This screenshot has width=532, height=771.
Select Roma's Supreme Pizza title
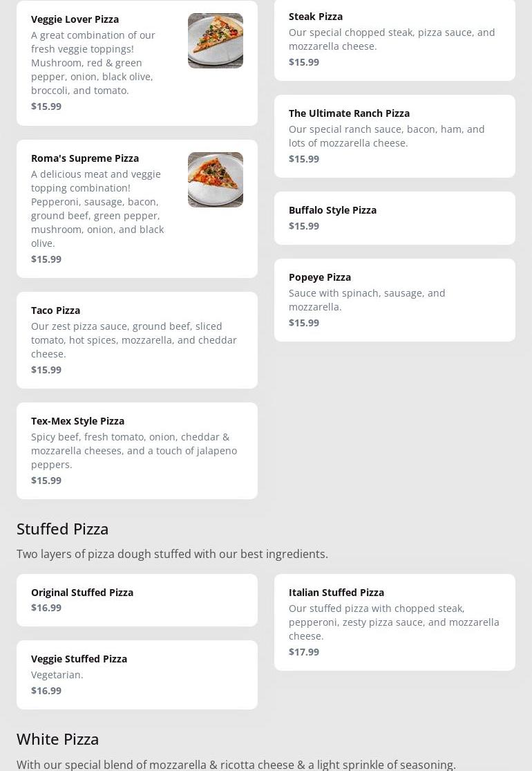(85, 158)
